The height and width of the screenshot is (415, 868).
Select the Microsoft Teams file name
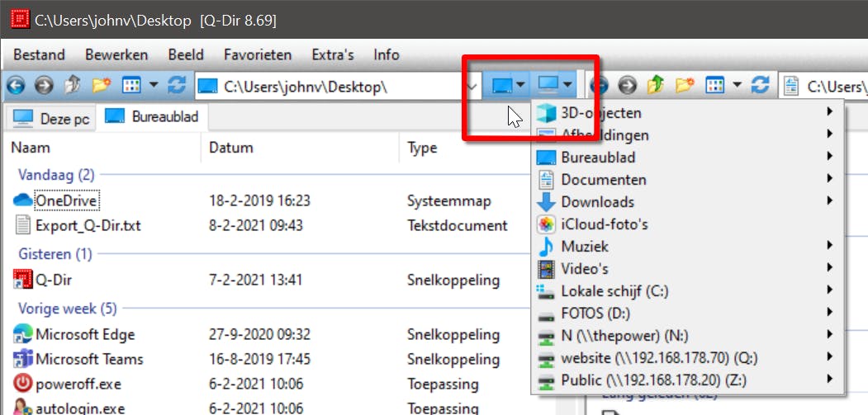coord(89,359)
